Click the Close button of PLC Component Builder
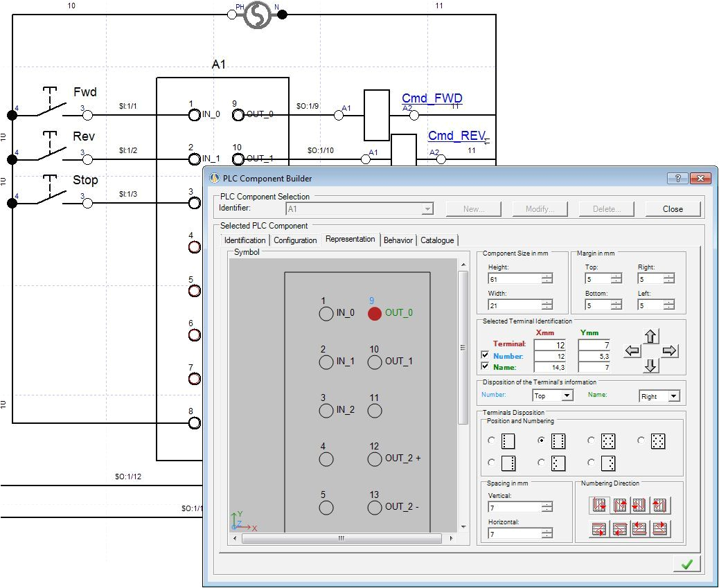Image resolution: width=719 pixels, height=588 pixels. (x=671, y=208)
